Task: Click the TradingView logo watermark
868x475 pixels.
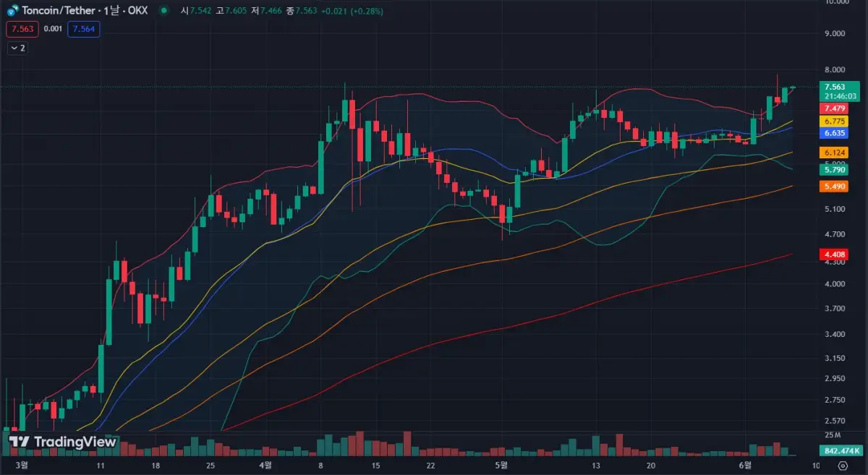Action: click(x=61, y=441)
